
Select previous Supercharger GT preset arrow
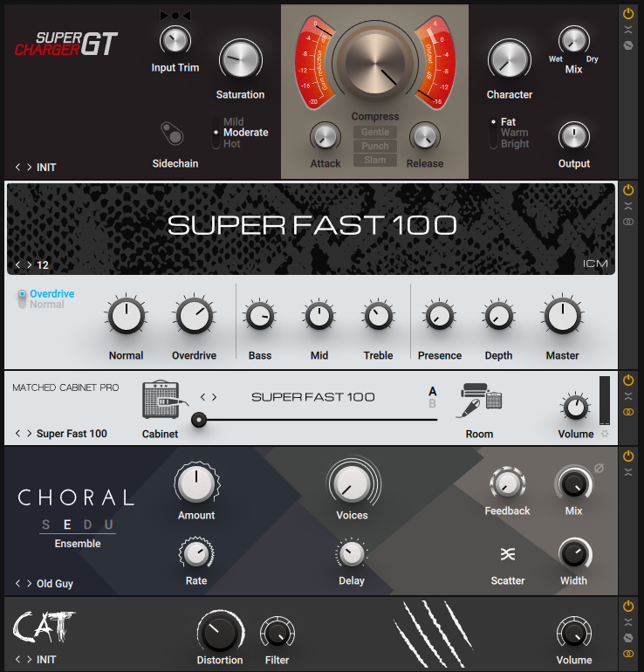pyautogui.click(x=17, y=168)
